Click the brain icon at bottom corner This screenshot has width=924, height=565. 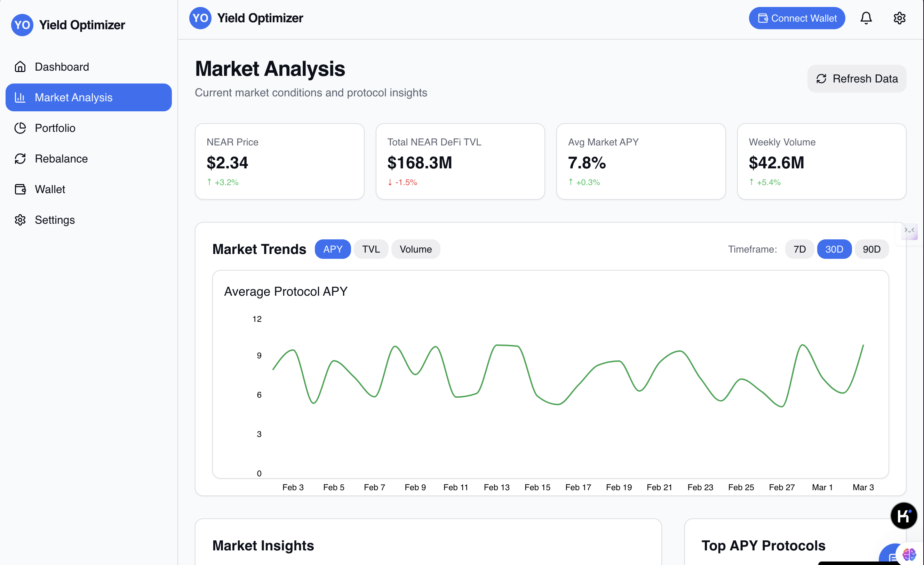click(909, 554)
